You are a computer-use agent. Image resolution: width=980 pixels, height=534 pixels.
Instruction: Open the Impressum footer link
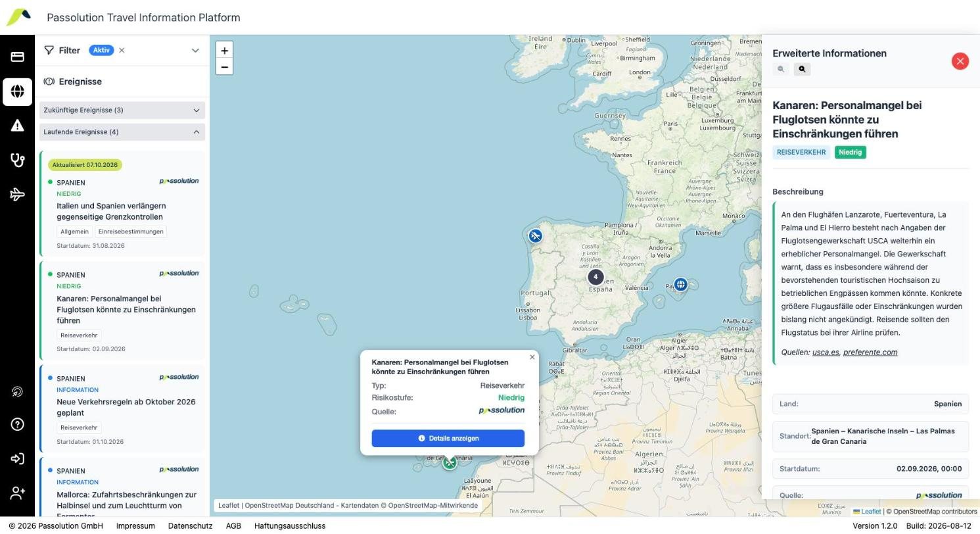(135, 526)
